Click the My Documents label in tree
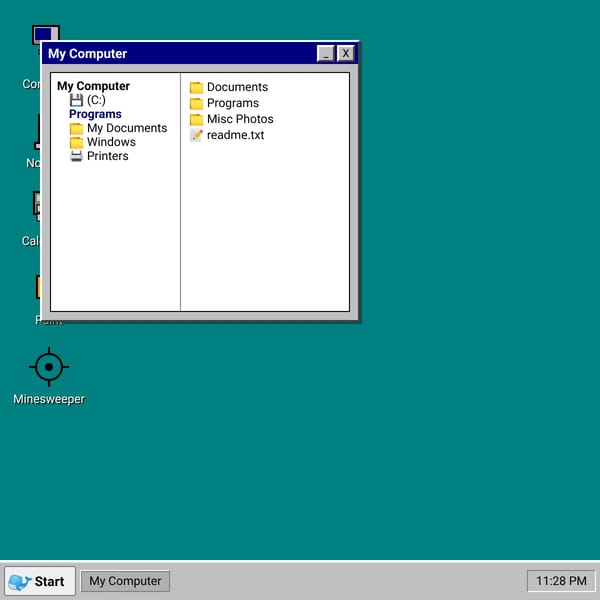This screenshot has height=600, width=600. point(127,128)
